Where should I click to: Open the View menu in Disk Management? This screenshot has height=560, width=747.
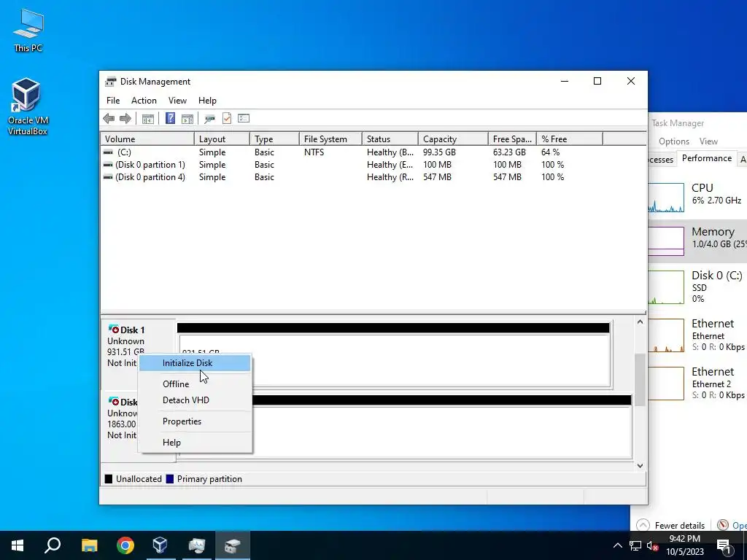click(177, 101)
